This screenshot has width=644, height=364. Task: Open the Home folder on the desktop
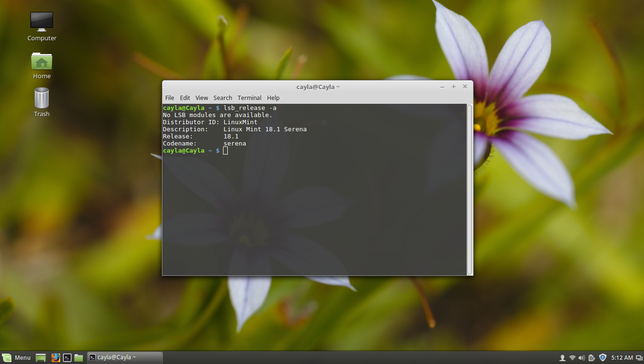click(x=41, y=62)
